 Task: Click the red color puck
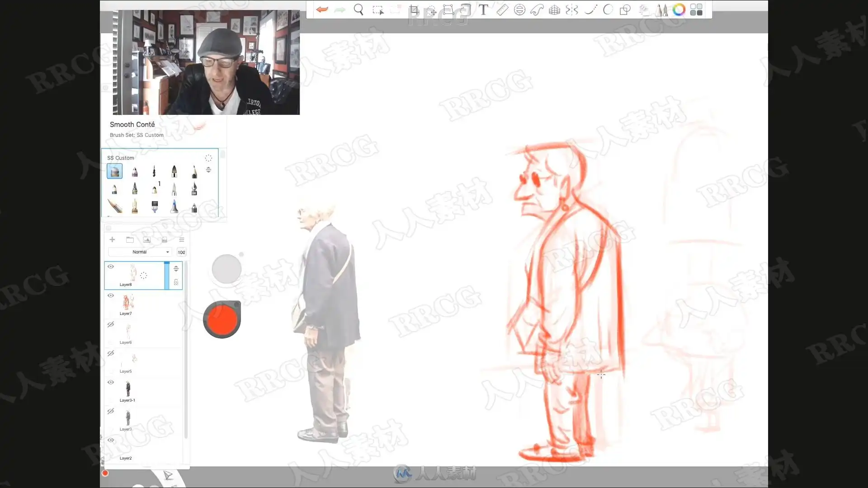click(x=222, y=319)
